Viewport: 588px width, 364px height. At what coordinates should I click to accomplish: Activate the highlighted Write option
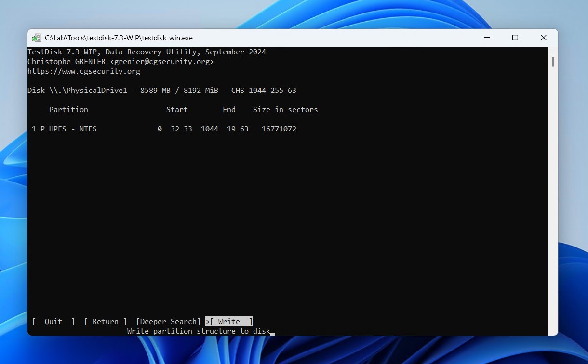(229, 322)
